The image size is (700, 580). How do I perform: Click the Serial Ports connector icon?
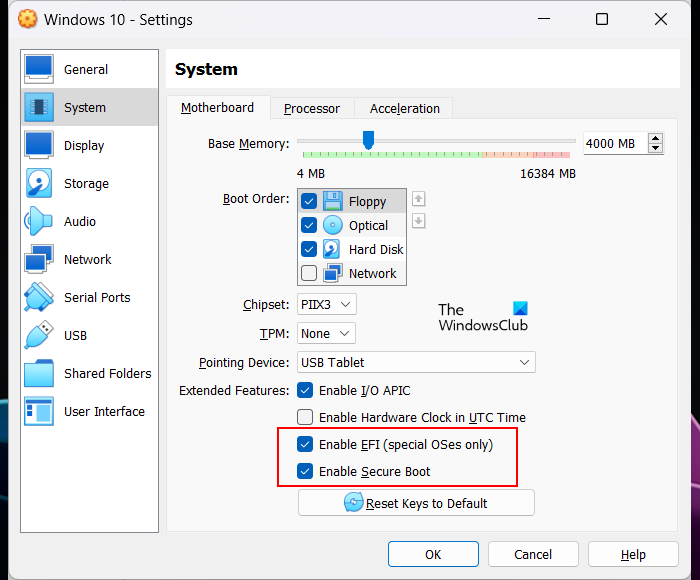pyautogui.click(x=39, y=297)
